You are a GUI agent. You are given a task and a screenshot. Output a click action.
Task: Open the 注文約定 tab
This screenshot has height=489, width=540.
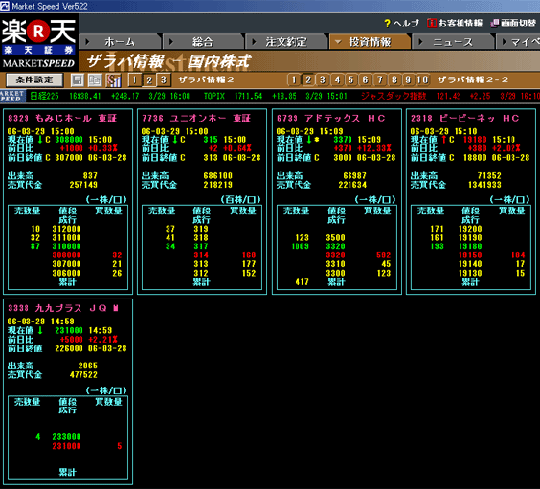point(286,42)
